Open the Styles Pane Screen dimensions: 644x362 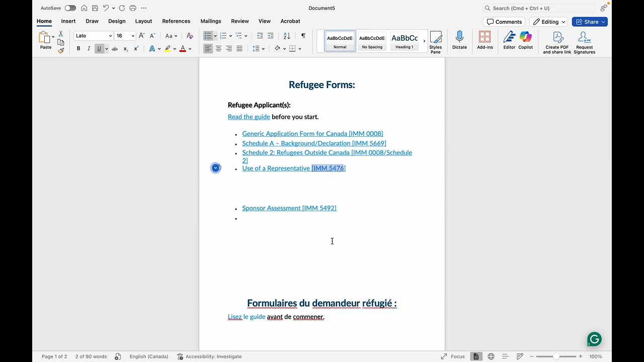(x=436, y=42)
